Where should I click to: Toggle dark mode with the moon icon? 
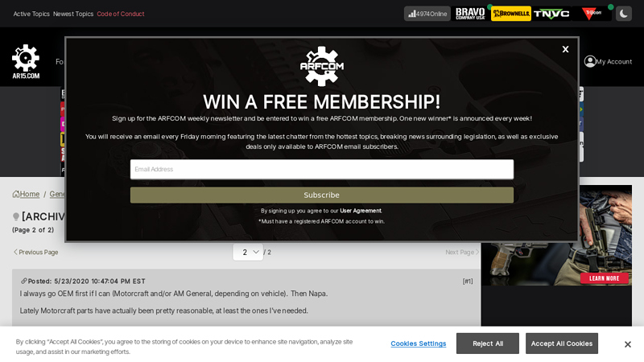coord(623,14)
